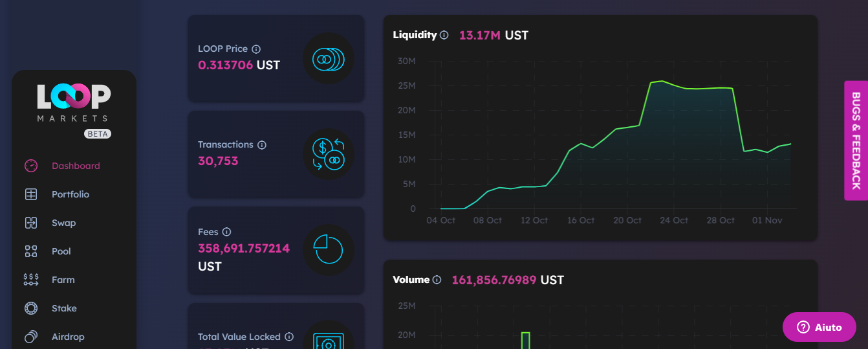Click the 28 Oct axis label
Screen dimensions: 868x349
point(720,220)
